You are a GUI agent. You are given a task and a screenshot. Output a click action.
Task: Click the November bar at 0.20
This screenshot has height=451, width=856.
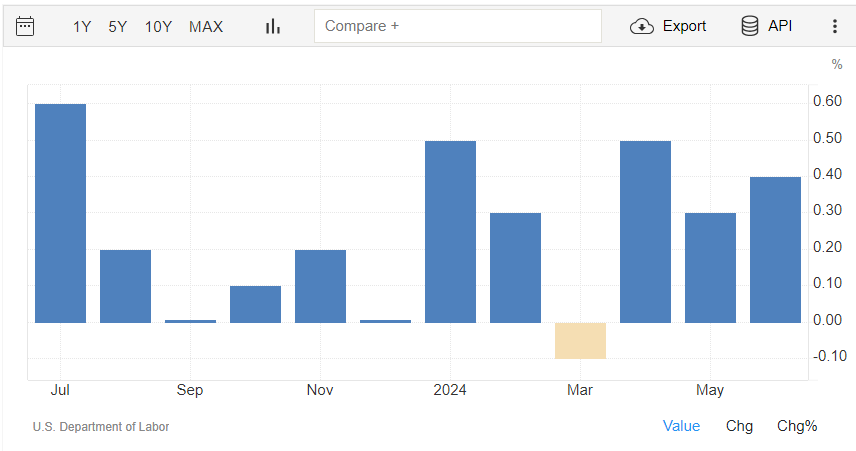pyautogui.click(x=320, y=287)
